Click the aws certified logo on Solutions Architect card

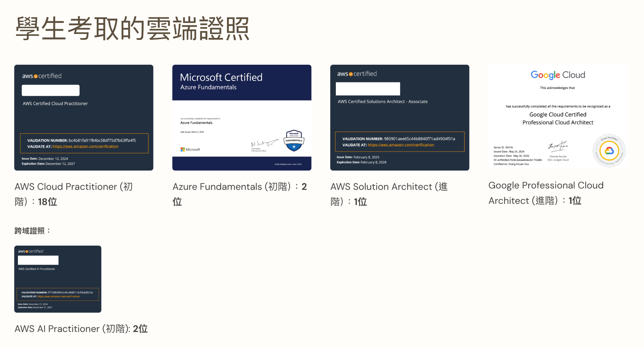[x=357, y=74]
